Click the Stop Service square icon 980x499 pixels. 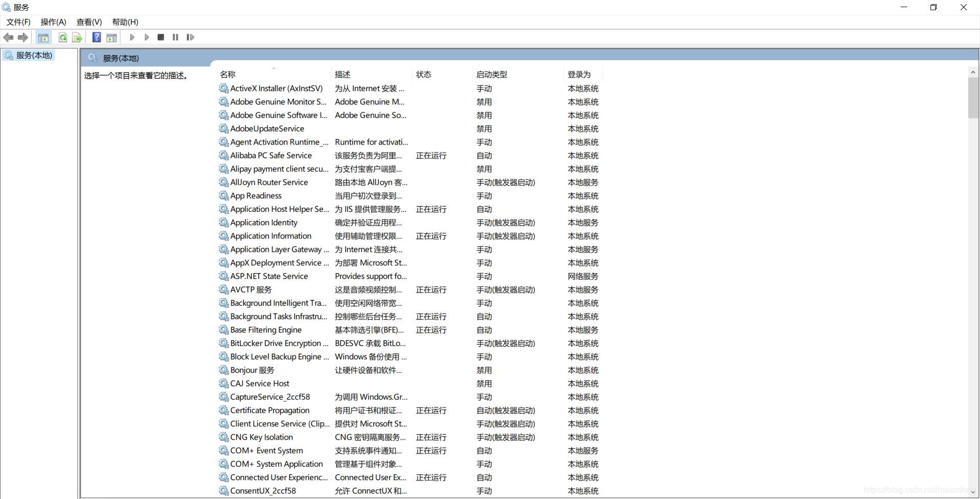[161, 37]
